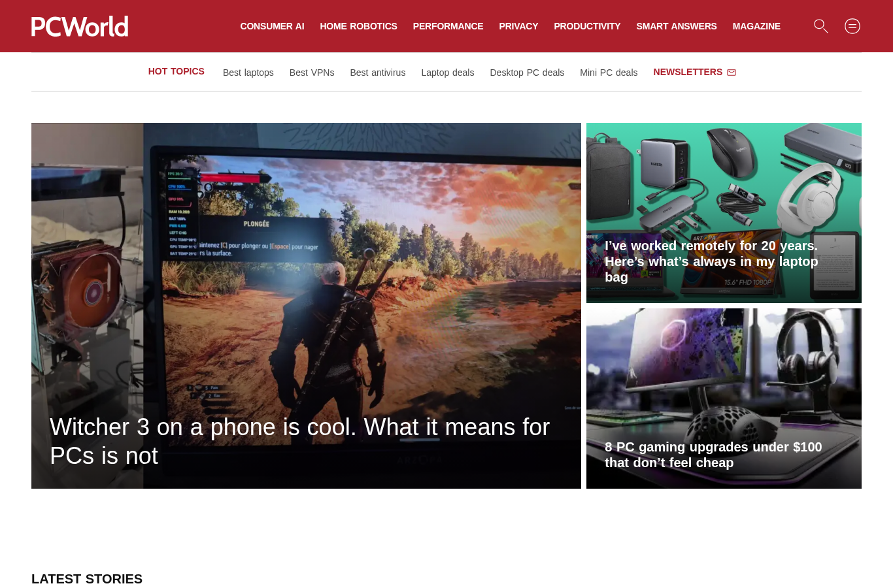Click the Hot Topics label
Screen dimensions: 893x588
[177, 71]
